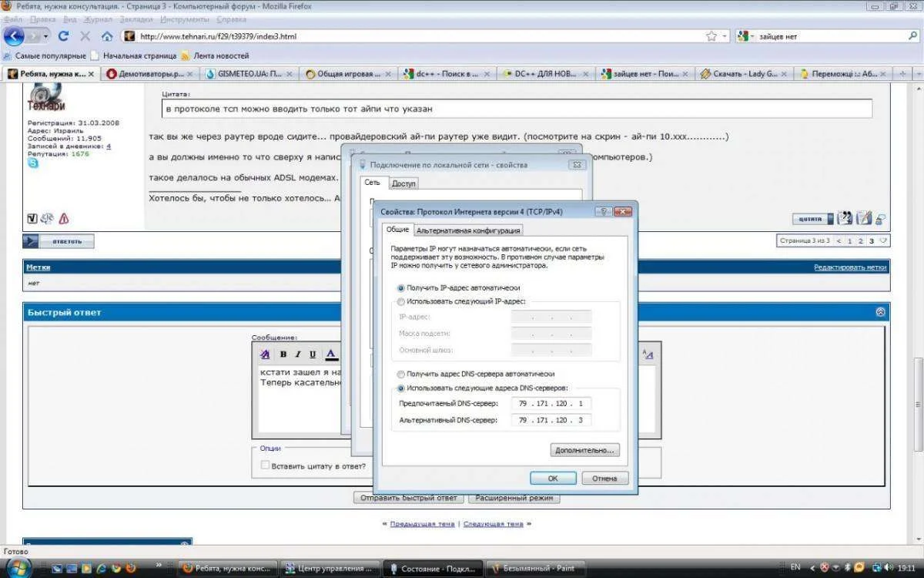Click Отправить быстрый ответ button
Image resolution: width=924 pixels, height=578 pixels.
[x=408, y=498]
